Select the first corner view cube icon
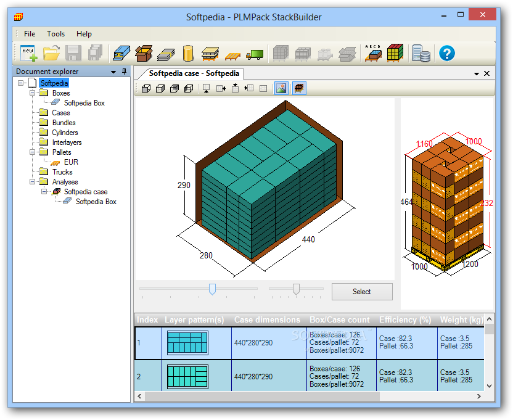The height and width of the screenshot is (420, 513). [x=146, y=88]
